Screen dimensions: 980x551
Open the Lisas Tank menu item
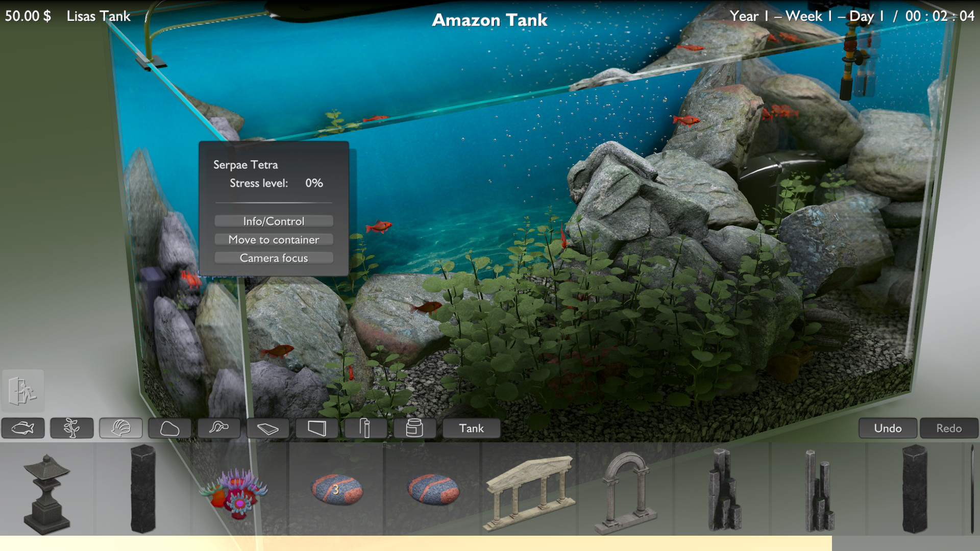click(98, 16)
